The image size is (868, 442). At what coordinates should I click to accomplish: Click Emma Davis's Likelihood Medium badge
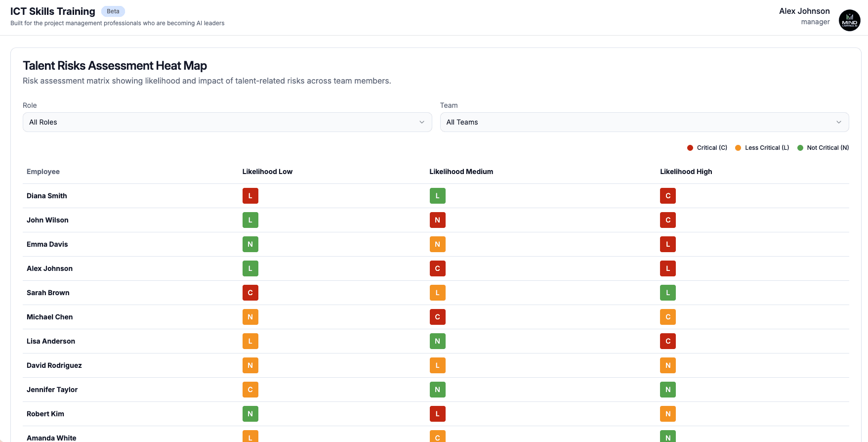tap(438, 244)
